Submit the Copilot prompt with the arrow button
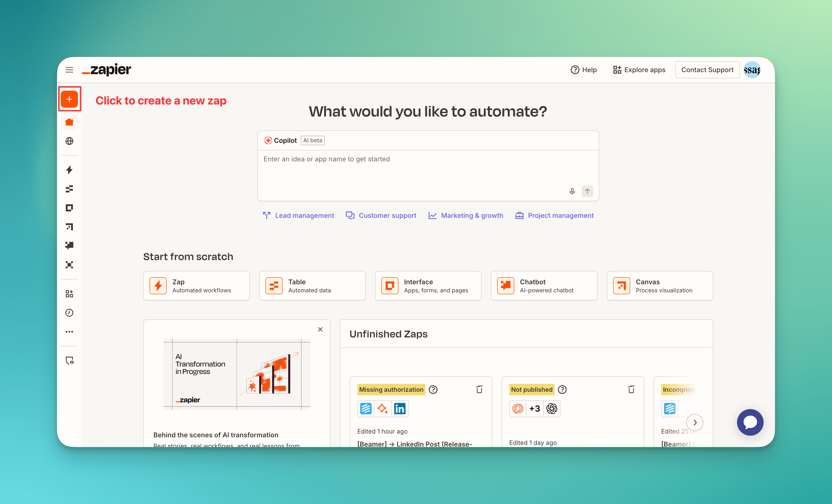 point(587,191)
